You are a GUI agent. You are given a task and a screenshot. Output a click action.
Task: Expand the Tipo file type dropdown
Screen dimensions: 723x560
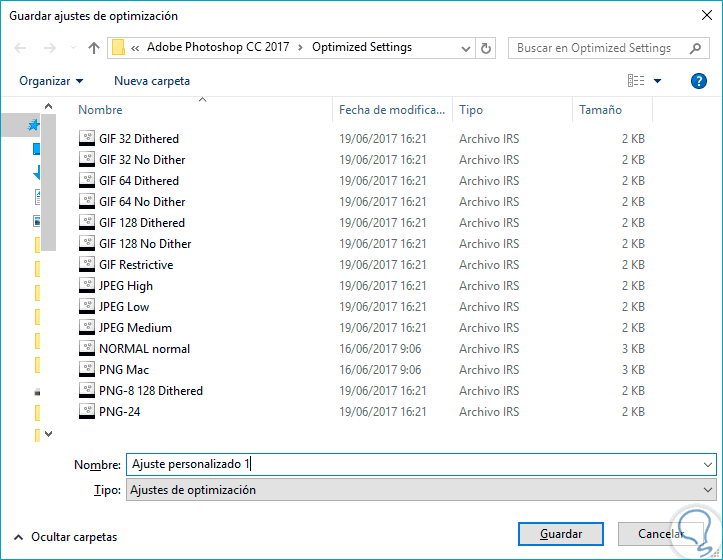708,490
